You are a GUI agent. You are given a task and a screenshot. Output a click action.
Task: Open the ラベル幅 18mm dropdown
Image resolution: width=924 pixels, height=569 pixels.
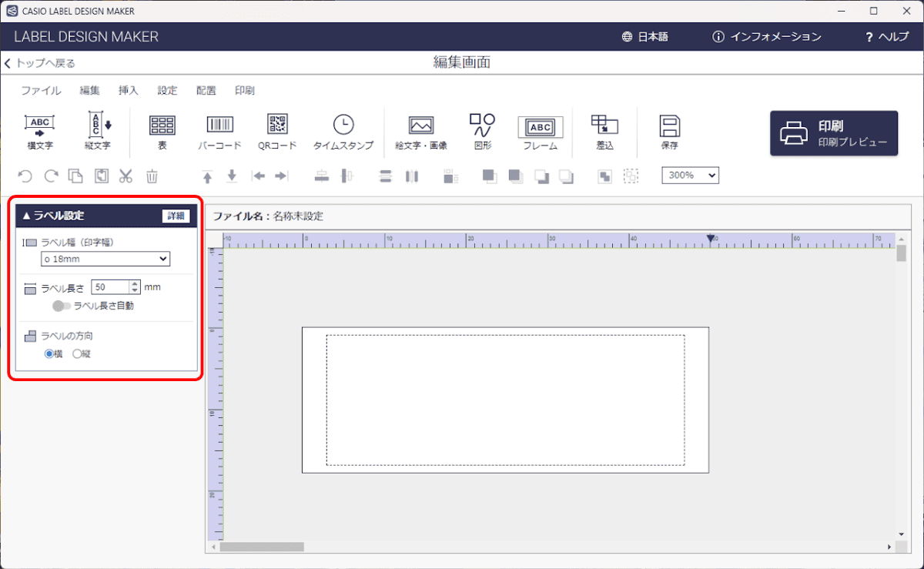(x=105, y=259)
